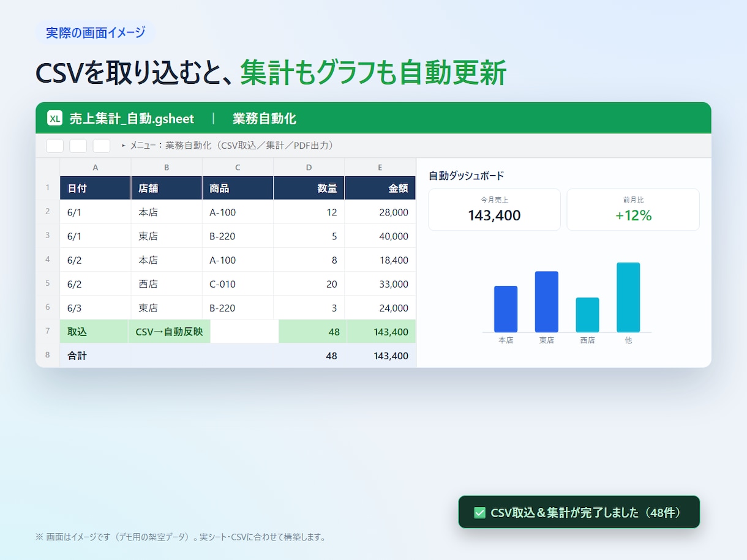
Task: Select row 6 header number
Action: pyautogui.click(x=48, y=307)
